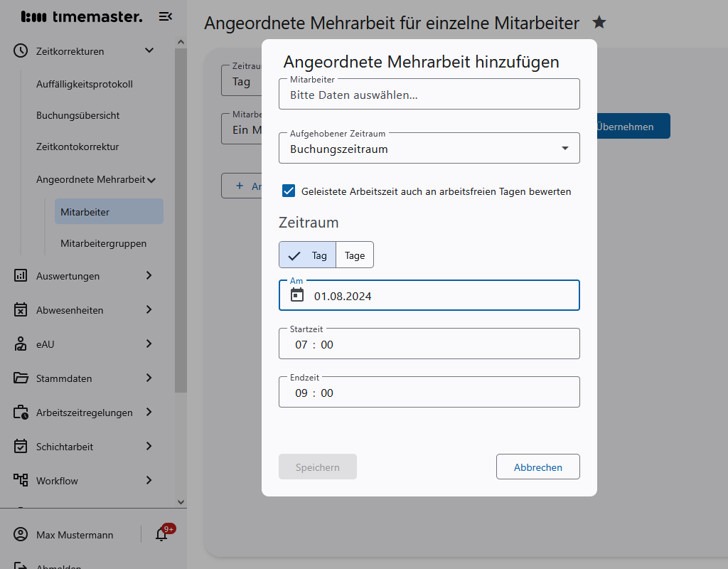This screenshot has height=569, width=728.
Task: Select the Arbeitszeitregelungen briefcase icon
Action: coord(21,413)
